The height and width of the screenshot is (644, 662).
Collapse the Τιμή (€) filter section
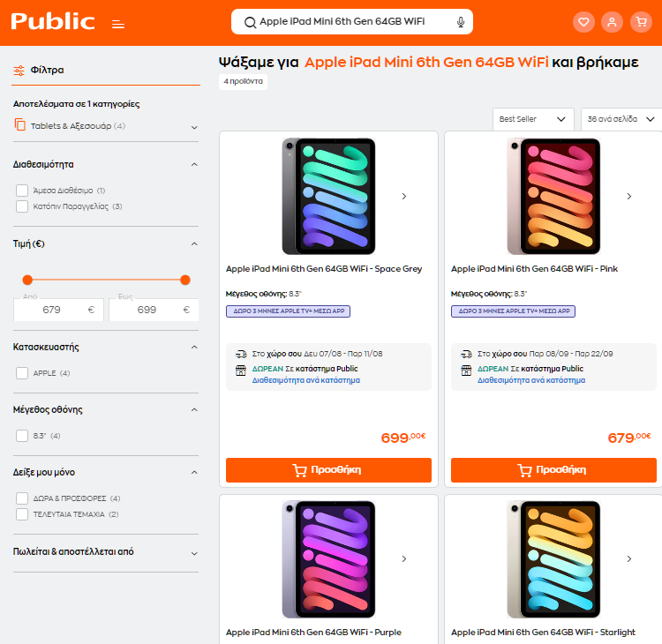194,244
